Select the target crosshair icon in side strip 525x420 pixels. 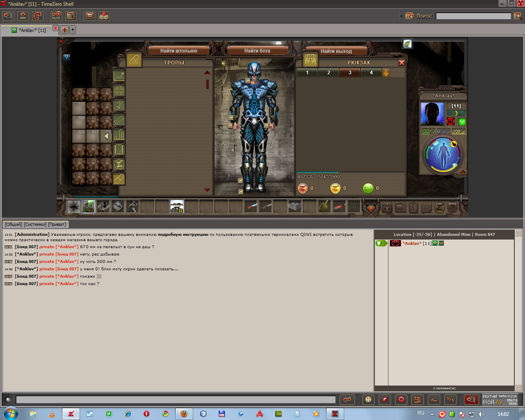(119, 91)
